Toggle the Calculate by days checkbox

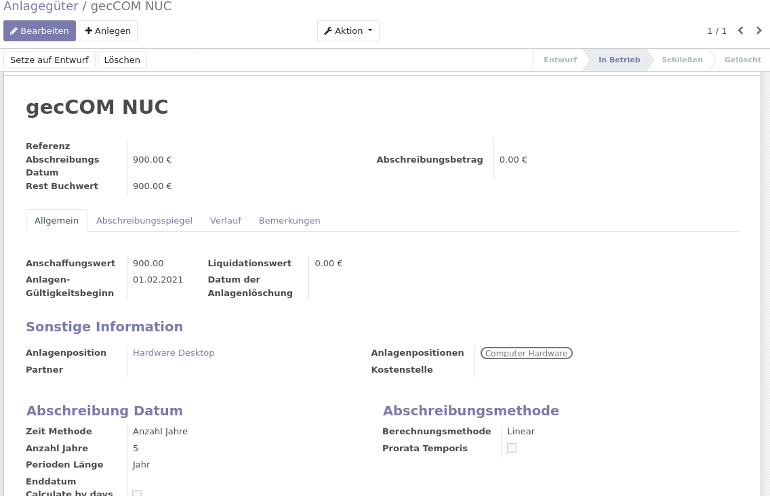click(137, 493)
